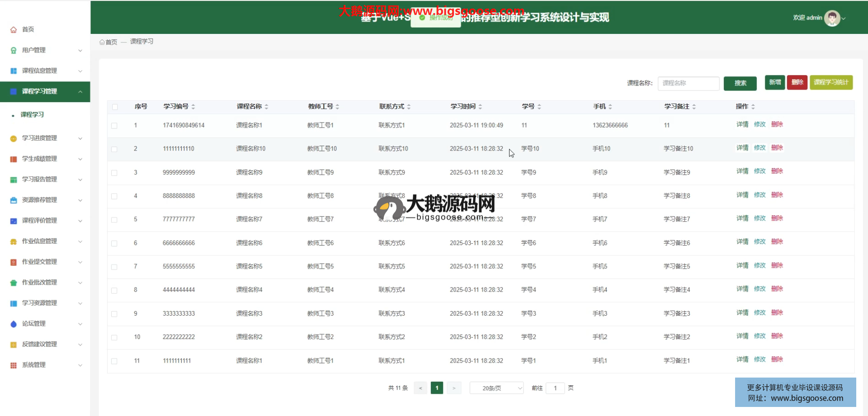Click the 学生成绩管理 sidebar icon
Image resolution: width=868 pixels, height=416 pixels.
coord(14,159)
